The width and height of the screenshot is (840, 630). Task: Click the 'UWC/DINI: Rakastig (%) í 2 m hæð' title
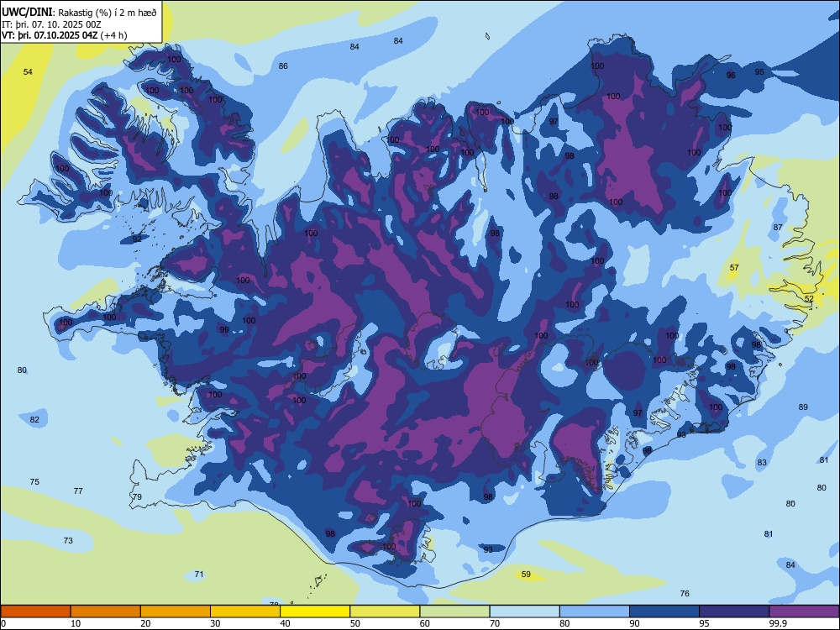point(79,13)
